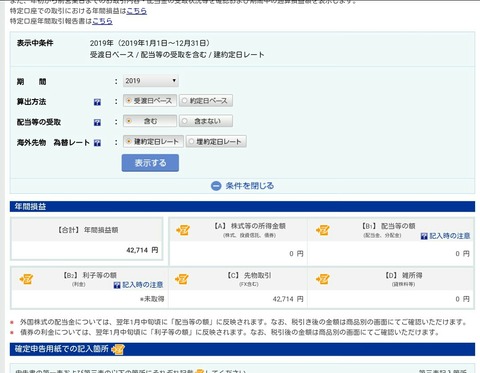
Task: Choose 含む for dividends receipt
Action: (150, 121)
